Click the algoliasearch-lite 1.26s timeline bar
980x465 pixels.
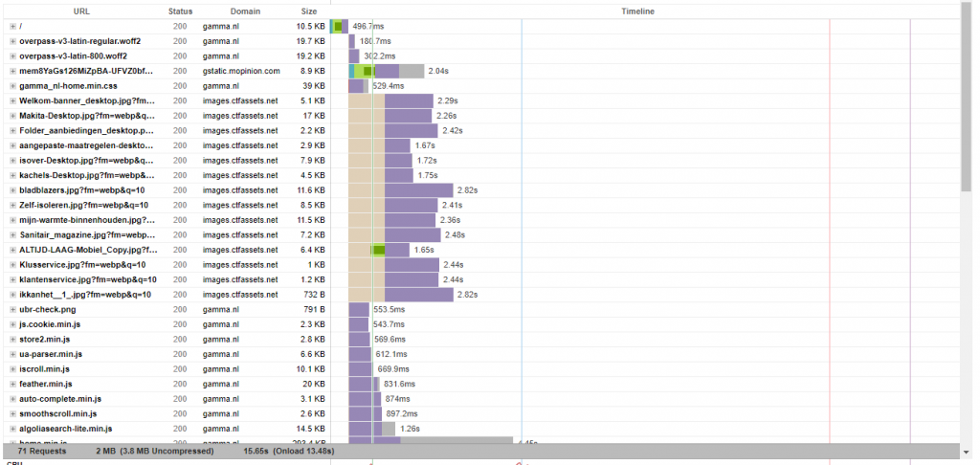(x=372, y=429)
